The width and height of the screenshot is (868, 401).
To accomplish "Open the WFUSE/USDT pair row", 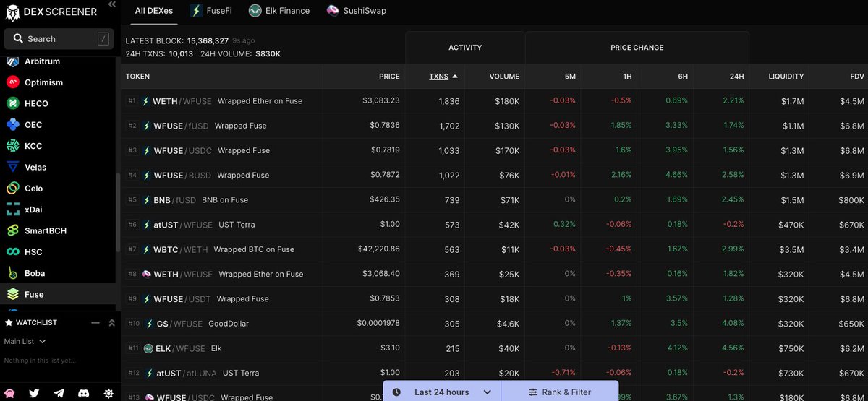I will point(494,298).
